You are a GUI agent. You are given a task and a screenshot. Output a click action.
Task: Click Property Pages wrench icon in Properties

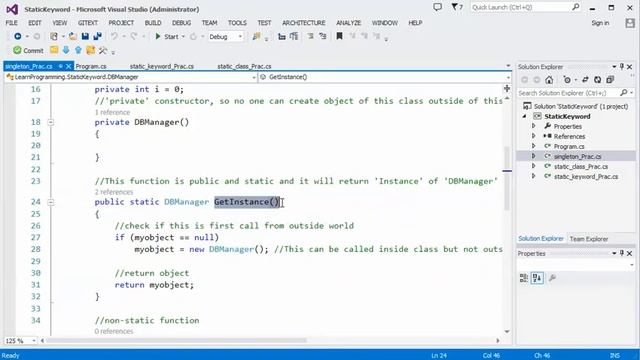click(552, 278)
